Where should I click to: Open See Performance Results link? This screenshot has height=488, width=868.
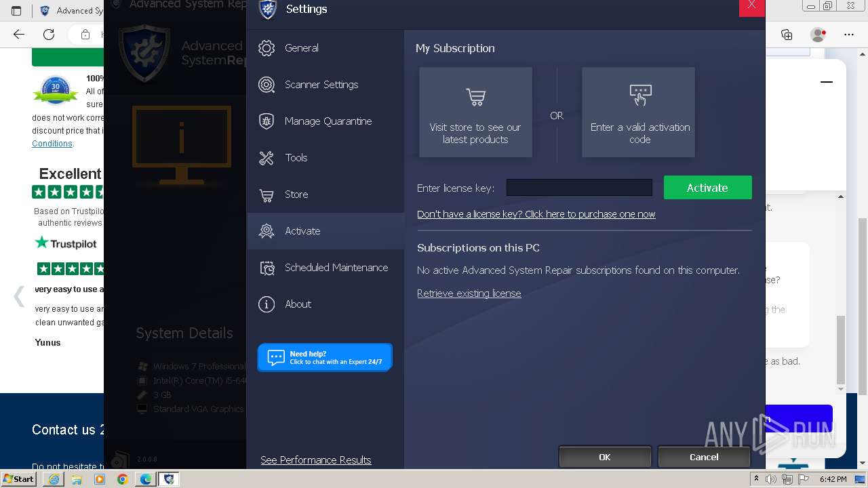(x=315, y=460)
